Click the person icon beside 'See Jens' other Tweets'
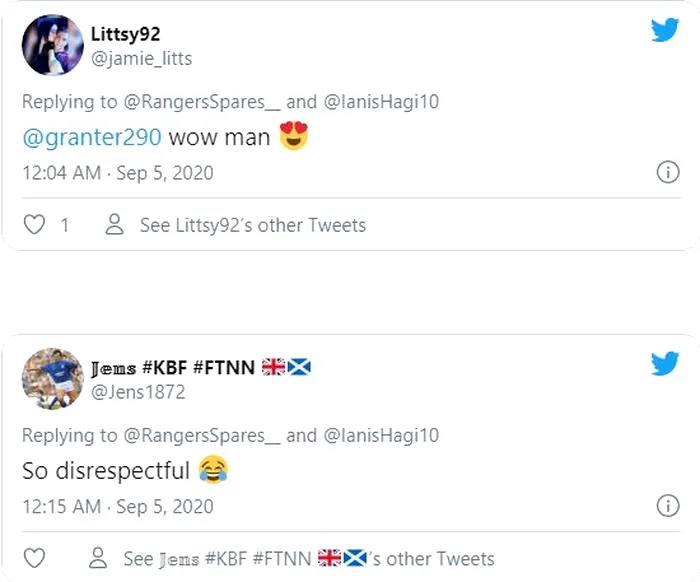700x582 pixels. point(98,558)
